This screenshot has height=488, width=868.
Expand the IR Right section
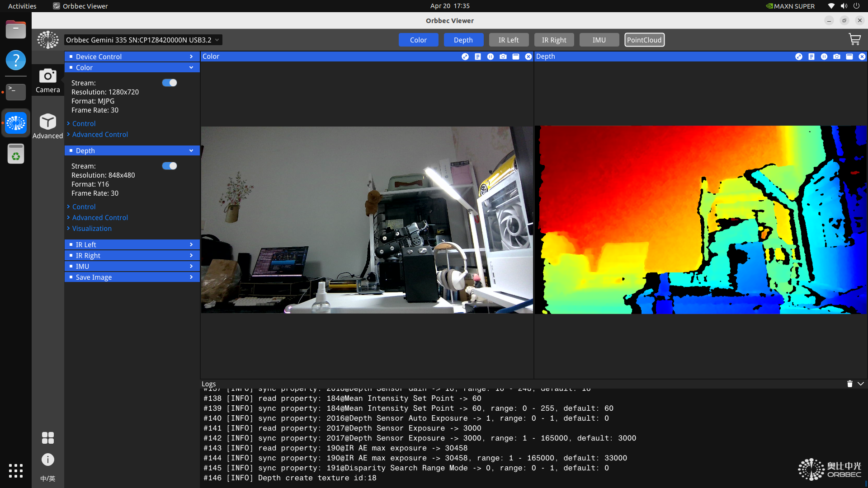point(132,255)
